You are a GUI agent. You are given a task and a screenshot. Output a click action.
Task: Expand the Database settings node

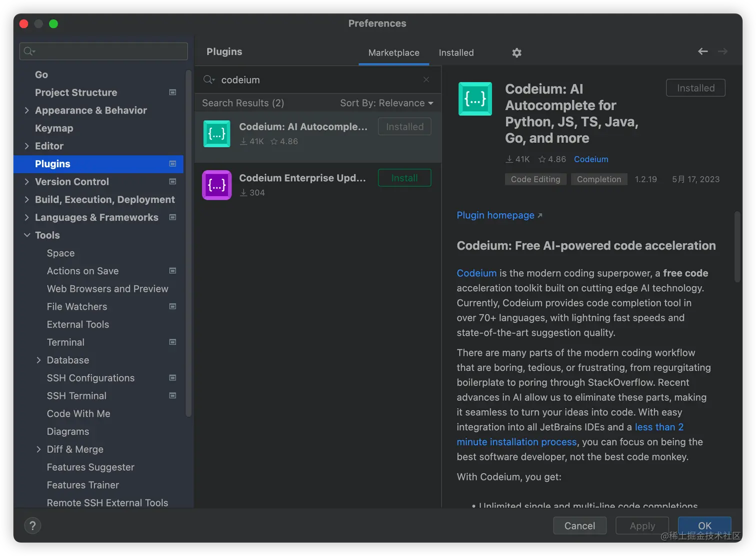click(x=39, y=360)
